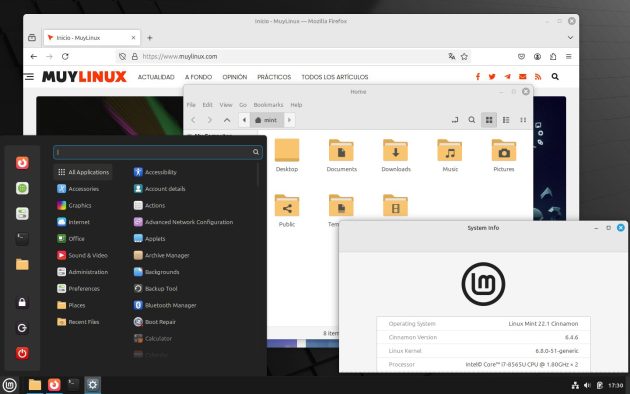Open the Help menu in Home window
Screen dimensions: 630x394
(x=296, y=105)
